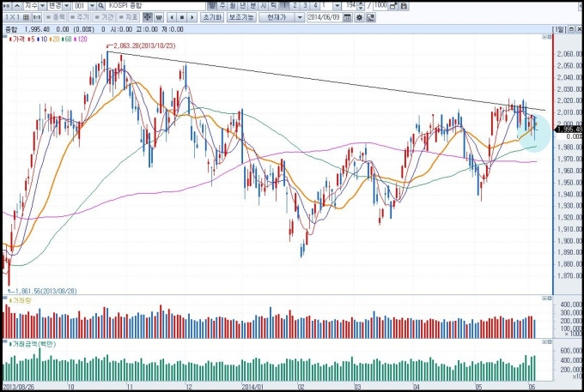Click the save chart floppy disk icon
The image size is (584, 392).
point(404,6)
